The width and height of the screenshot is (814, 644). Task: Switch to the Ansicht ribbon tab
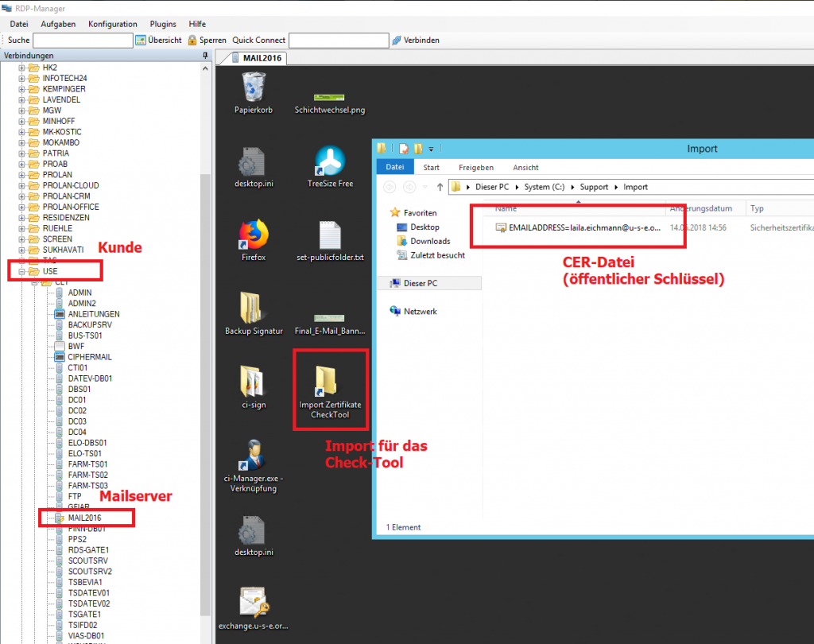tap(525, 168)
